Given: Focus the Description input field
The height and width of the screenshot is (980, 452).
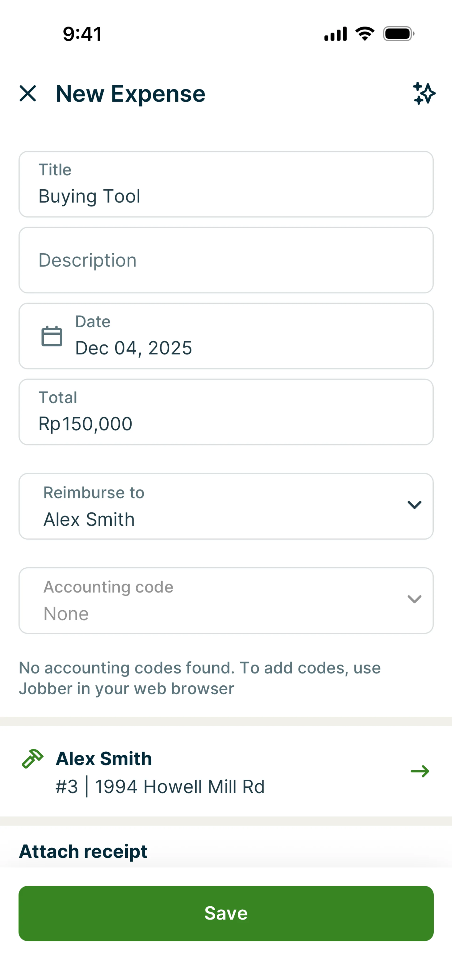Looking at the screenshot, I should coord(226,260).
